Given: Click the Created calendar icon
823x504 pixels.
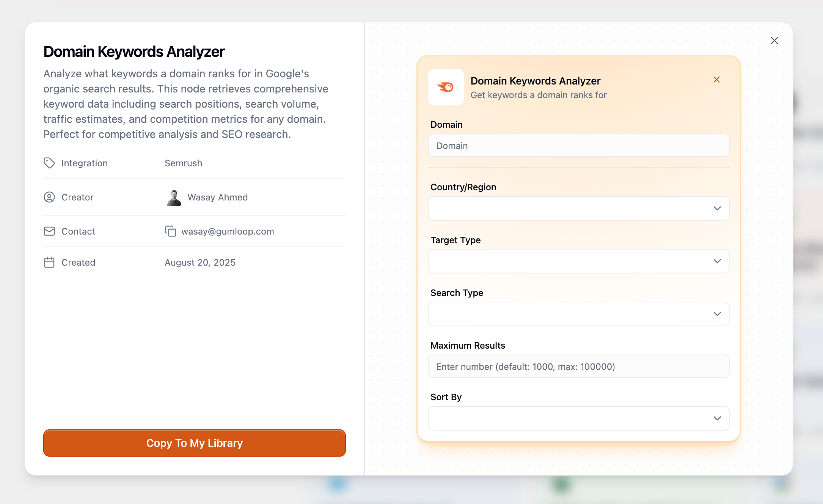Looking at the screenshot, I should [x=49, y=262].
